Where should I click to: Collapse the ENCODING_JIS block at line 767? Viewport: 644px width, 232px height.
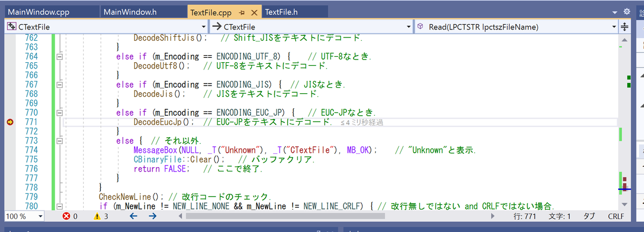coord(60,85)
